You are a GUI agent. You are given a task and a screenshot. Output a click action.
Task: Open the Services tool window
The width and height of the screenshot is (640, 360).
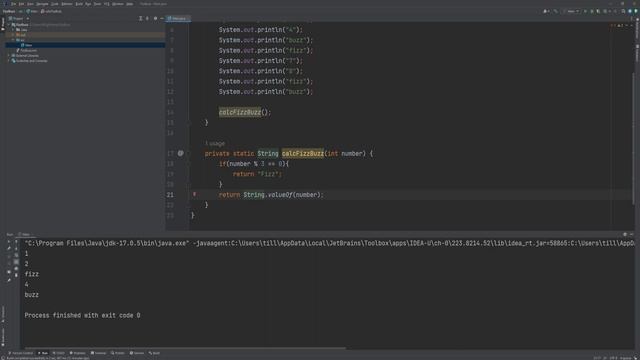point(137,353)
